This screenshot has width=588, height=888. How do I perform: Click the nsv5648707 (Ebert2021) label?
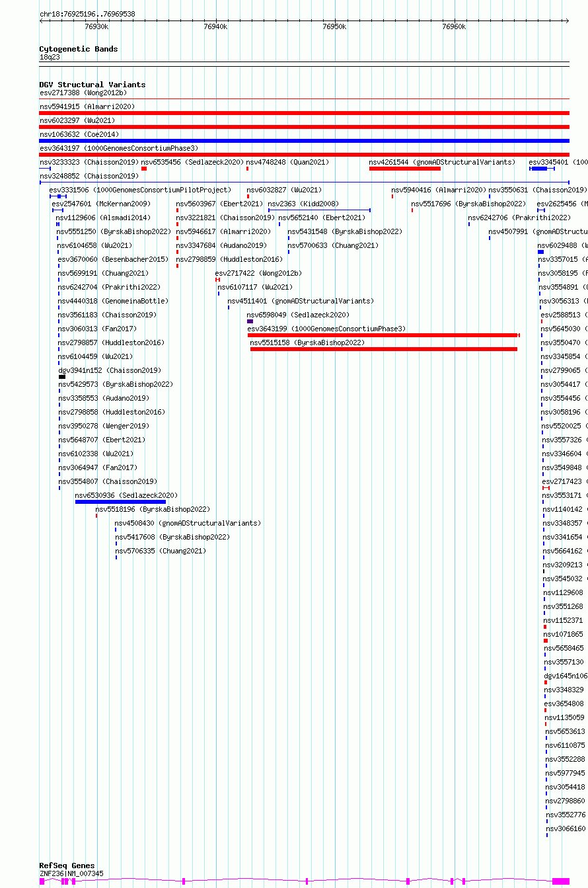[102, 440]
